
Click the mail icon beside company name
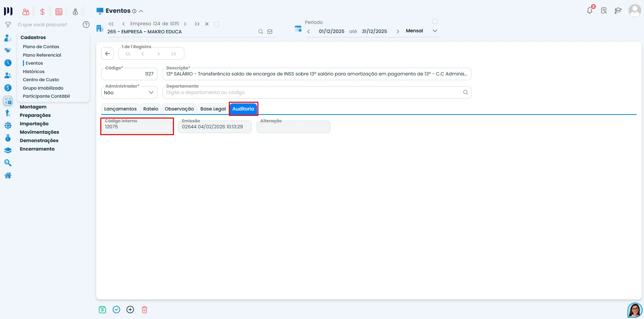tap(270, 32)
